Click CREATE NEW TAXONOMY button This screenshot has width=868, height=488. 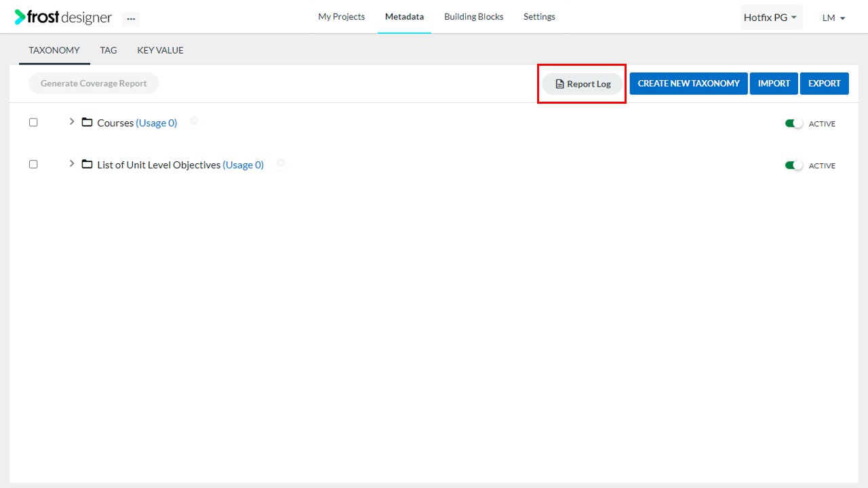(689, 83)
